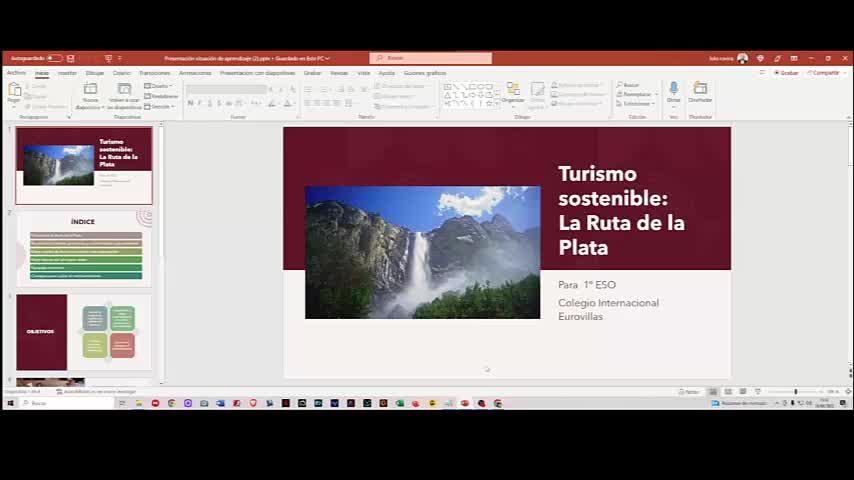Click the Grabar button top right

pos(786,73)
